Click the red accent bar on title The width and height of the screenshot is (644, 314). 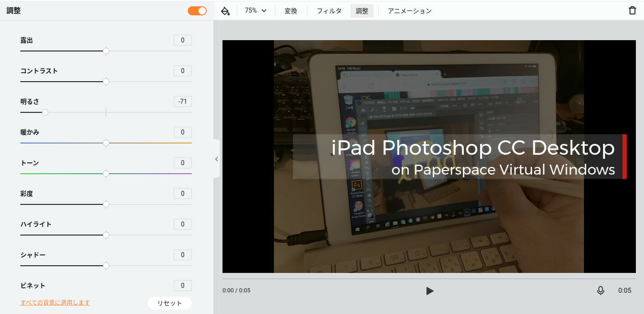coord(625,157)
